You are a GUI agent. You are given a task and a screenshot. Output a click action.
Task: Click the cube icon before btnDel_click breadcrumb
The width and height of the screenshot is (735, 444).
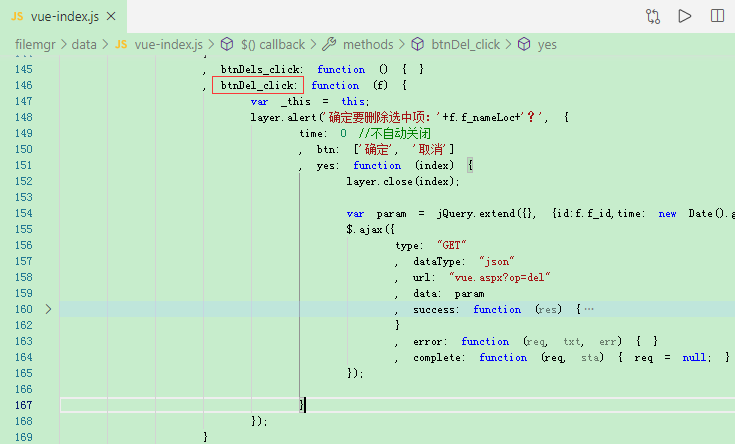point(417,44)
